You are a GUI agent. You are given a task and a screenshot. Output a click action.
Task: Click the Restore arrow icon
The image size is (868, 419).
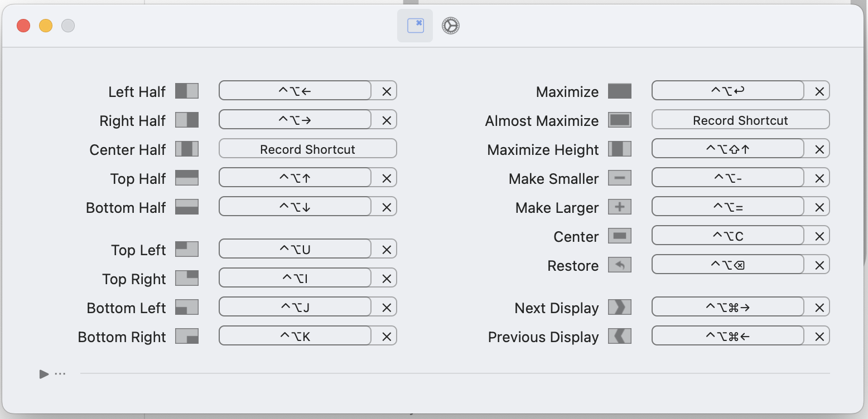click(620, 265)
